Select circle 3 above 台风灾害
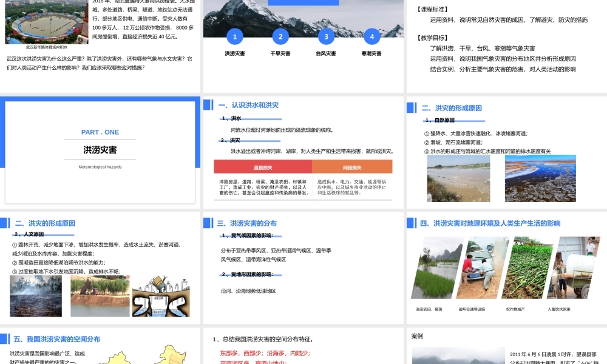 pos(326,37)
